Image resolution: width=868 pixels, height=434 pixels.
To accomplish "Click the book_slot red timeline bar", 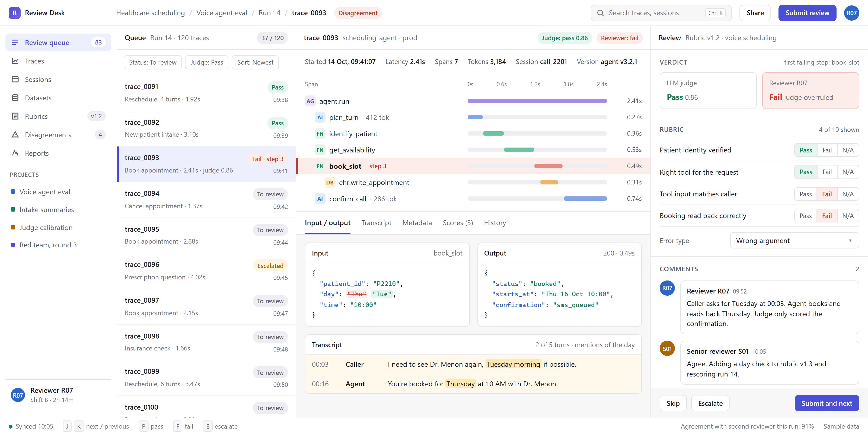I will click(x=548, y=166).
